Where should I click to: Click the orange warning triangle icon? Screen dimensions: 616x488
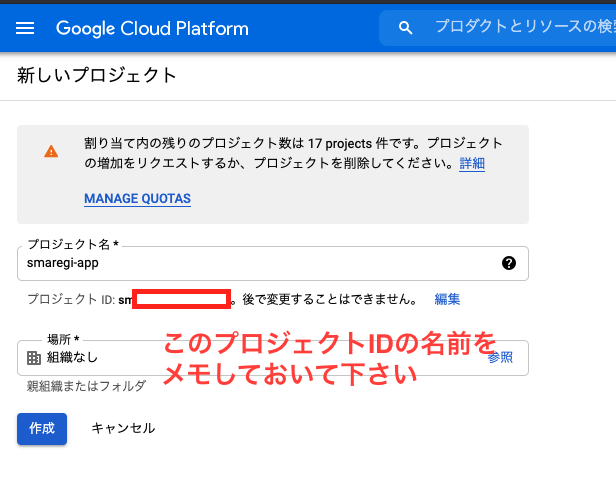[51, 151]
